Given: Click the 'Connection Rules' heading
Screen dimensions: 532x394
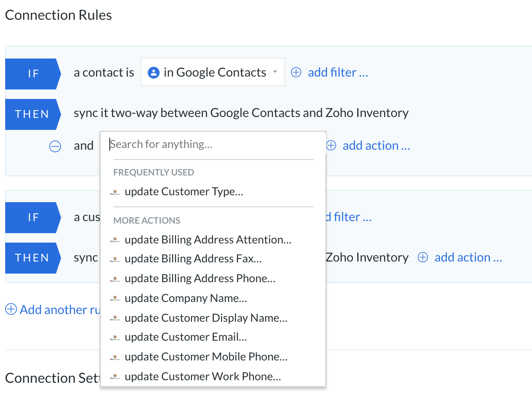Looking at the screenshot, I should coord(59,15).
